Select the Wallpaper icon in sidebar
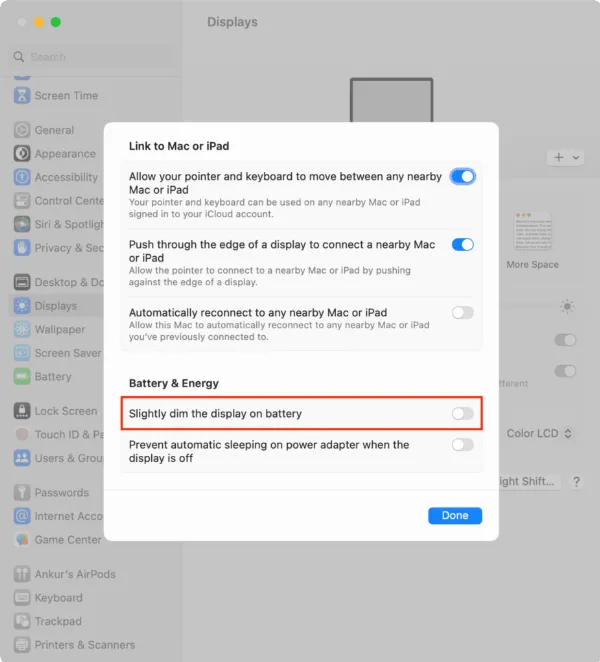Screen dimensions: 600x662 pos(22,329)
